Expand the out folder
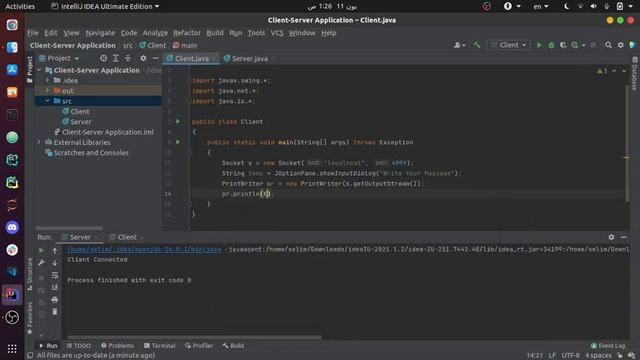 pos(48,91)
